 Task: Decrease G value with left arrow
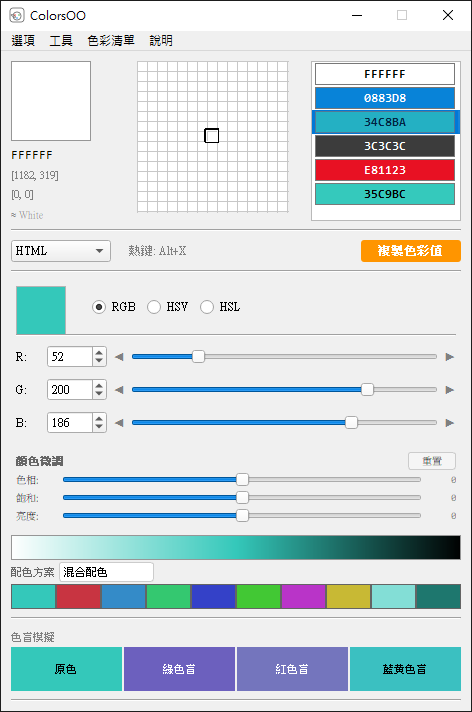[x=119, y=390]
